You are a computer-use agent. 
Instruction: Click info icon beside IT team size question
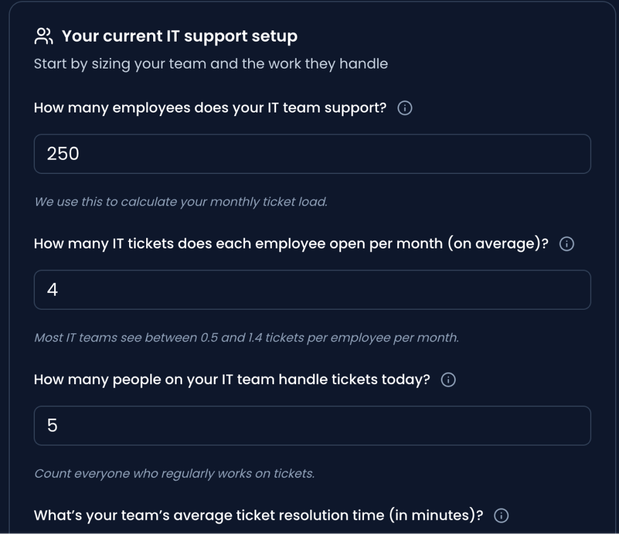[x=448, y=380]
